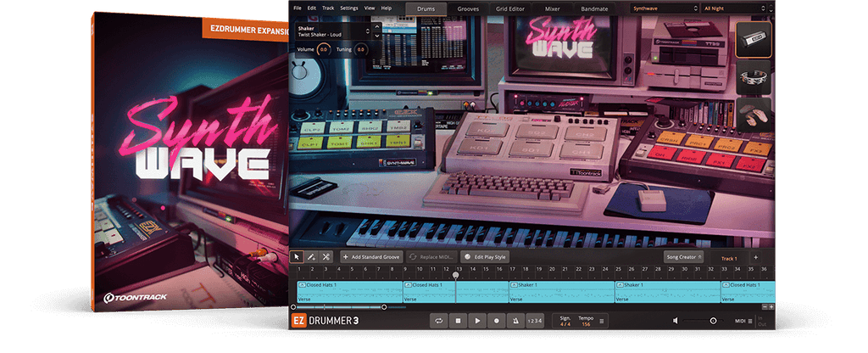Select the Track 1 tab
The width and height of the screenshot is (868, 353).
tap(728, 258)
